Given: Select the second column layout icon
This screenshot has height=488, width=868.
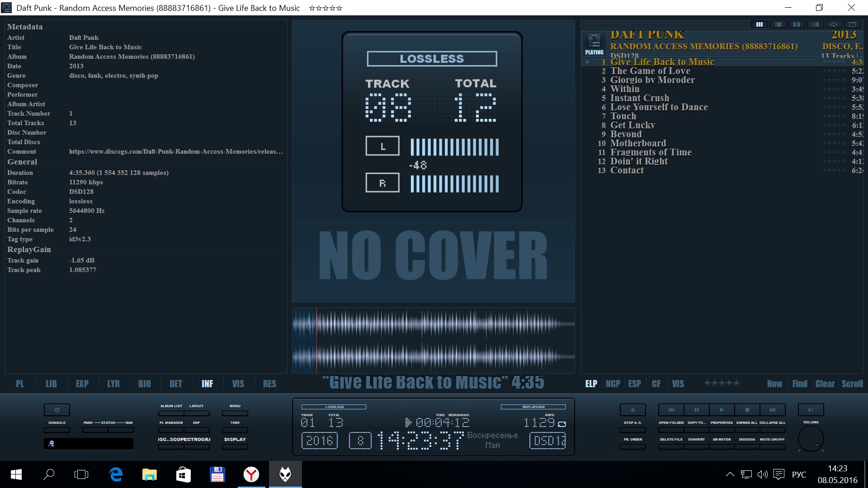Looking at the screenshot, I should 778,24.
